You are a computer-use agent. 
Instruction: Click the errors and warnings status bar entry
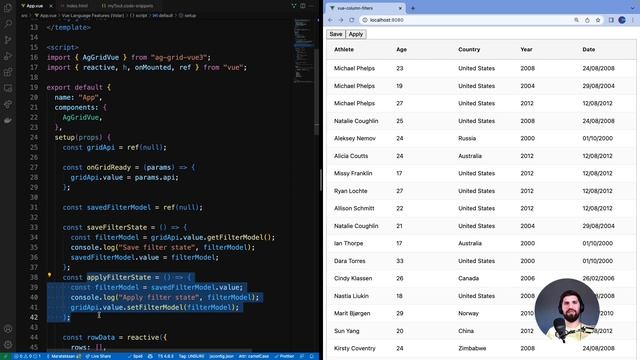[x=27, y=356]
